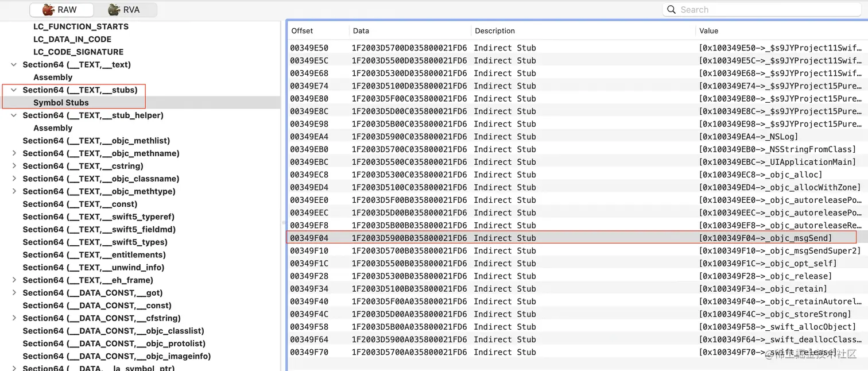The height and width of the screenshot is (371, 868).
Task: Expand Section64 (__DATA_CONST,__cfstring)
Action: [14, 318]
